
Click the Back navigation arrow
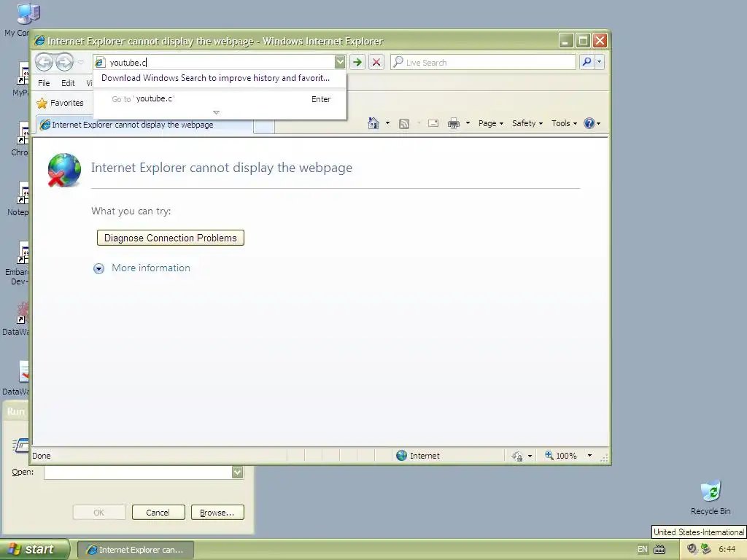coord(44,62)
